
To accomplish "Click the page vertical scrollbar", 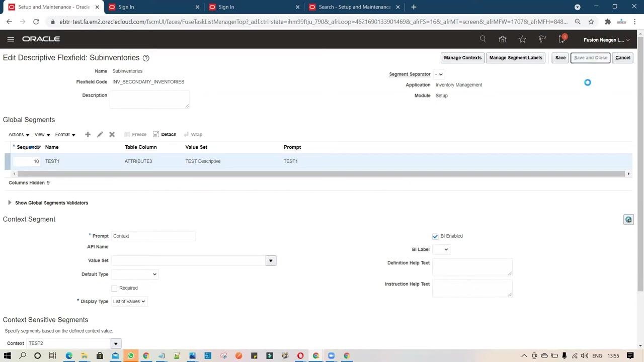I will click(x=640, y=163).
